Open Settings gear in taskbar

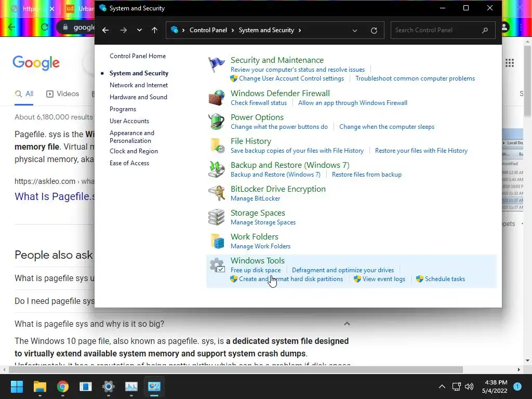point(109,387)
